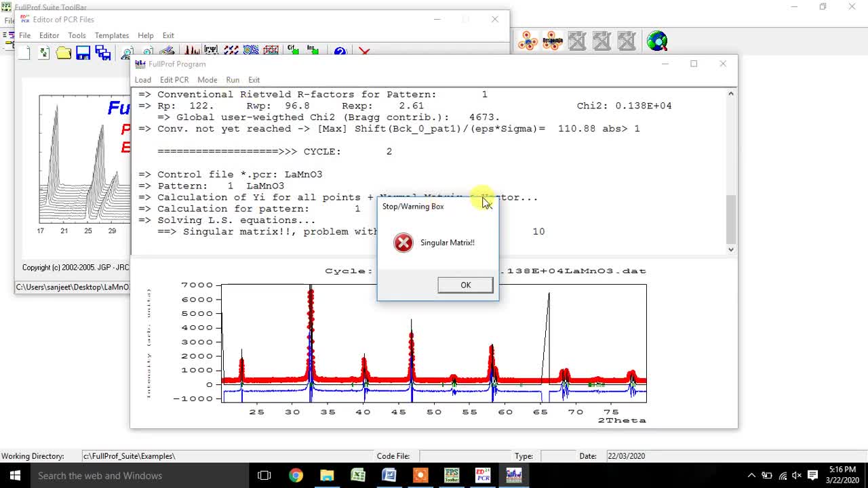The height and width of the screenshot is (488, 868).
Task: Switch to ED PCR editor in taskbar
Action: tap(483, 476)
